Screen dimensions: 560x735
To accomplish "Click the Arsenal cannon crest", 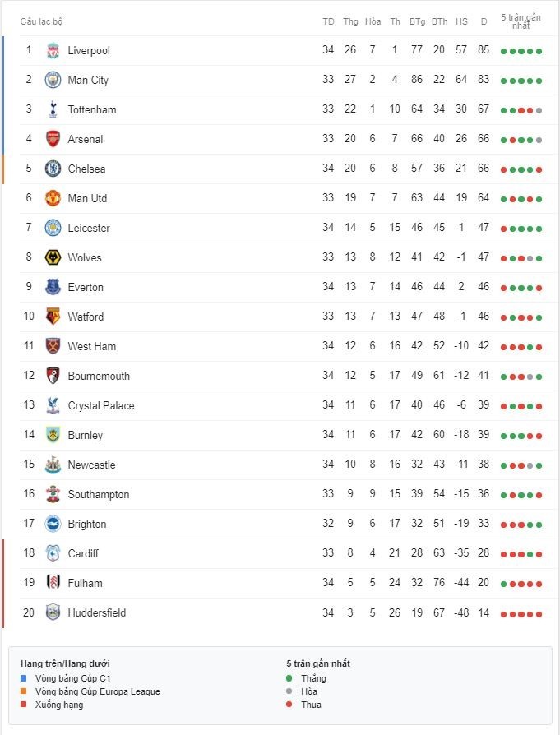I will [x=53, y=139].
